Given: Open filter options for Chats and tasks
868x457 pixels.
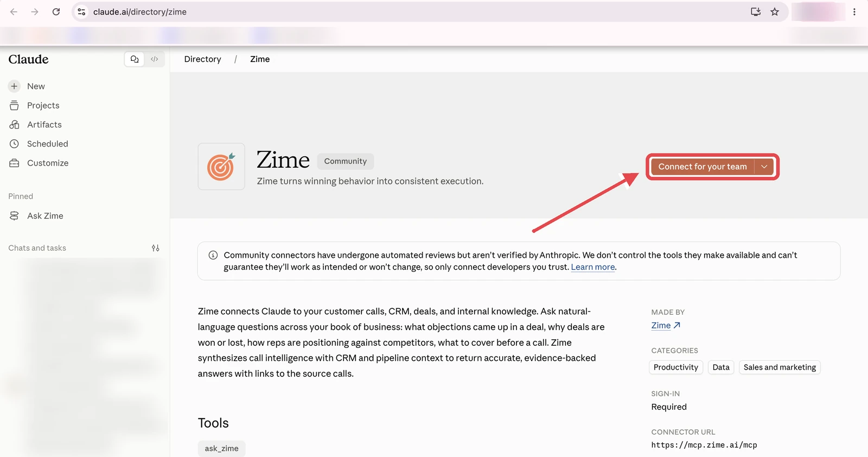Looking at the screenshot, I should click(x=156, y=248).
